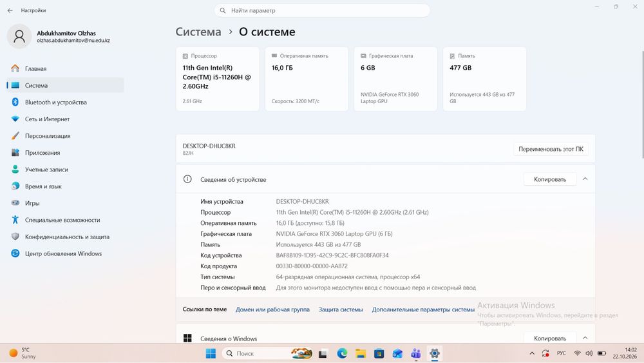This screenshot has width=644, height=363.
Task: Click the battery tray icon
Action: pyautogui.click(x=601, y=353)
